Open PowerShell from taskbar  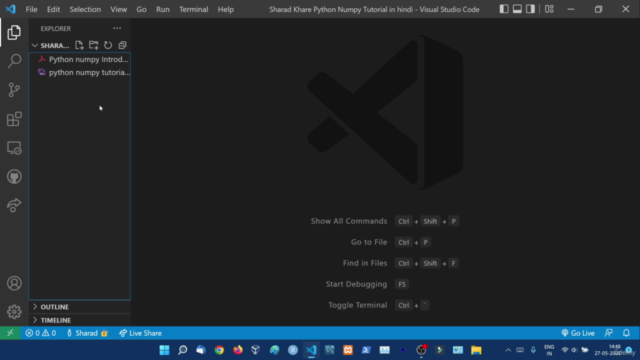tap(366, 350)
